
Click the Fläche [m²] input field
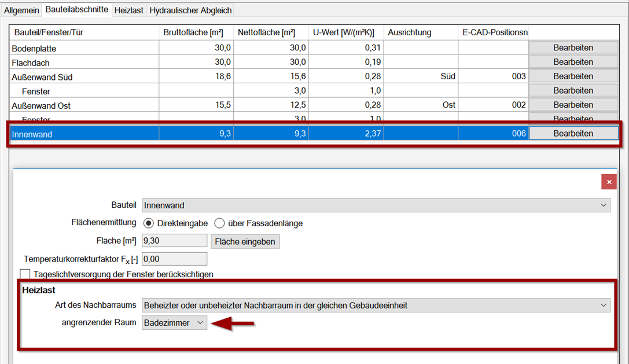174,241
